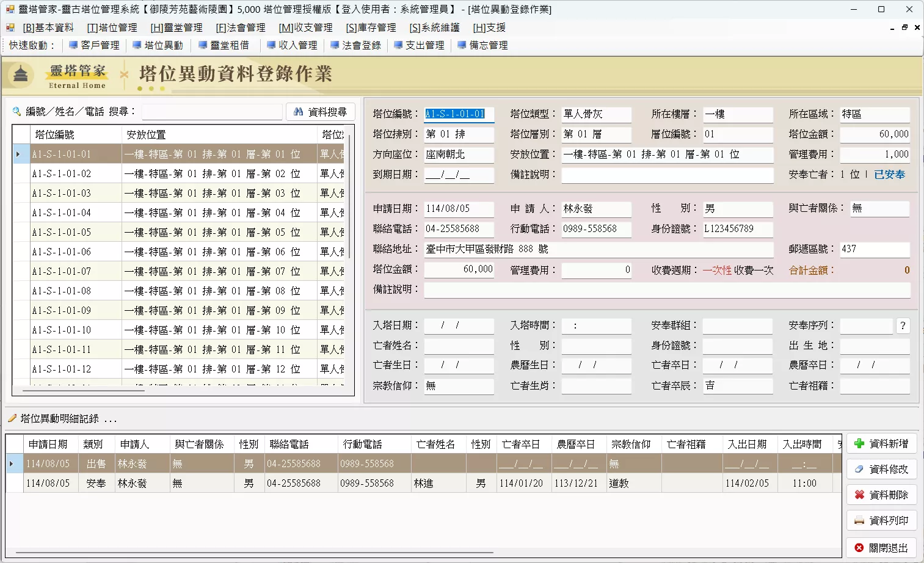Viewport: 924px width, 563px height.
Task: Click the temple logo icon in the banner
Action: tap(21, 74)
